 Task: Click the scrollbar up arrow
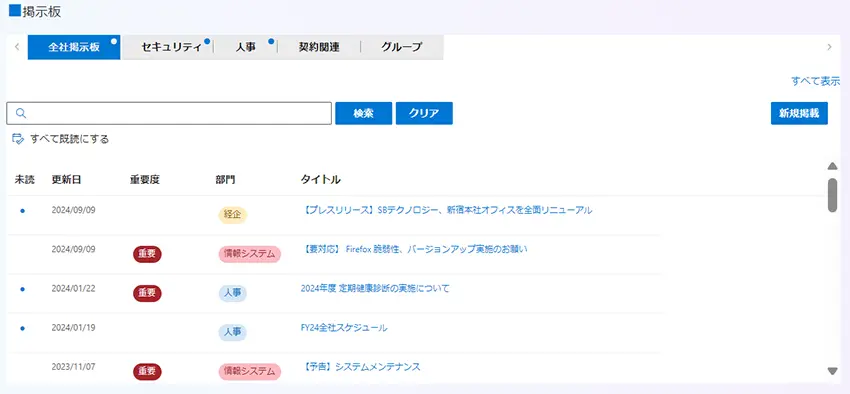tap(833, 166)
